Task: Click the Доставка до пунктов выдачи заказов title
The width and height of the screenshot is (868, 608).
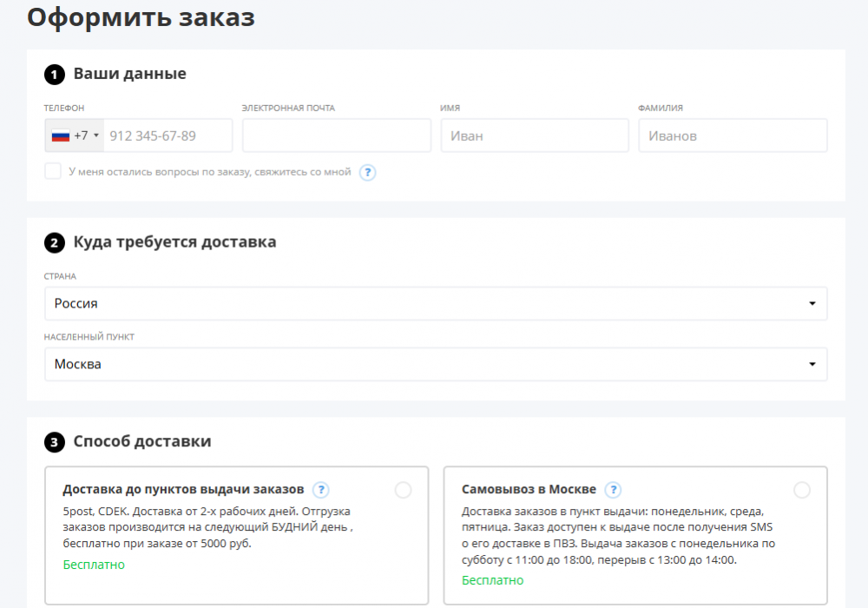Action: [183, 490]
